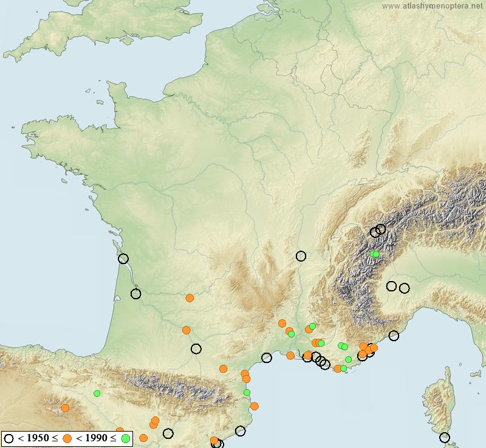Click the western hollow marker in Piedmont, Italy

(391, 286)
